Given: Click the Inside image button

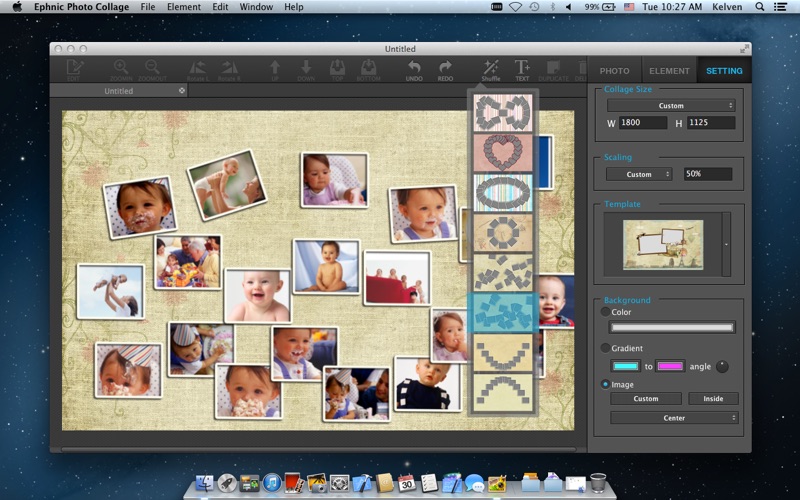Looking at the screenshot, I should [x=713, y=398].
